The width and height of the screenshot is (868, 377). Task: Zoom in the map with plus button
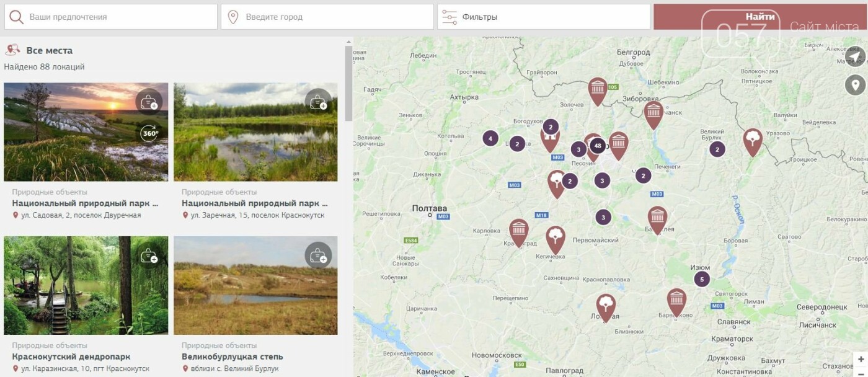[861, 360]
